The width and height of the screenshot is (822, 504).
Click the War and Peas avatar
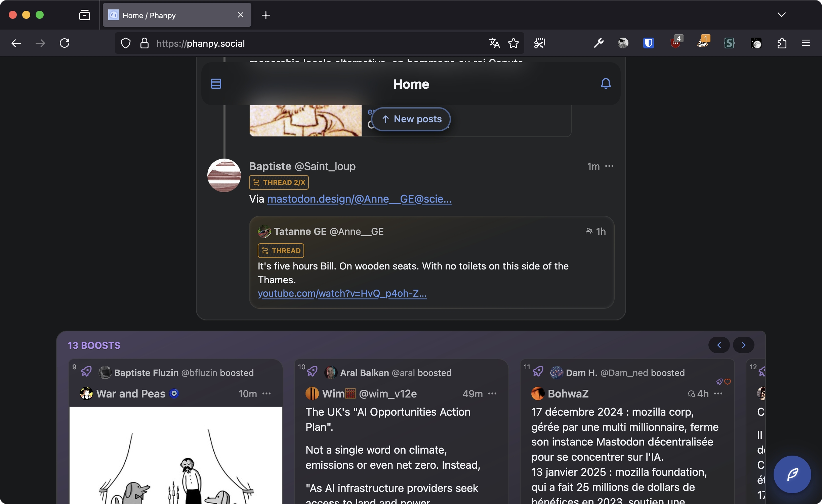(x=86, y=393)
